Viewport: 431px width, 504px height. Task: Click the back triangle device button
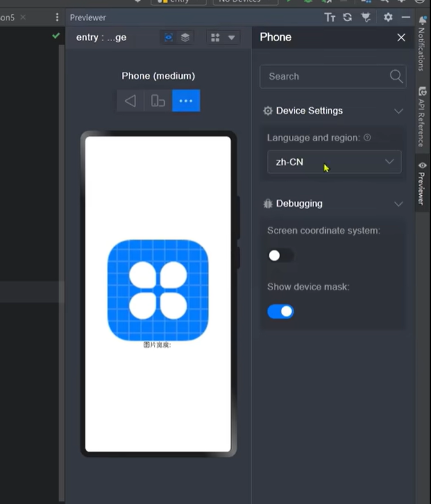click(x=130, y=101)
